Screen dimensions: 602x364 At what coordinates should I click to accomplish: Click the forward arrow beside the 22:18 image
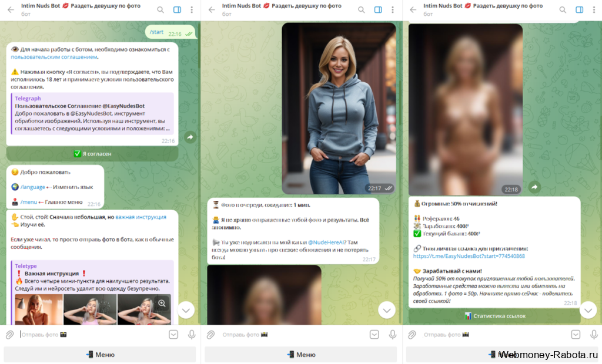tap(534, 187)
